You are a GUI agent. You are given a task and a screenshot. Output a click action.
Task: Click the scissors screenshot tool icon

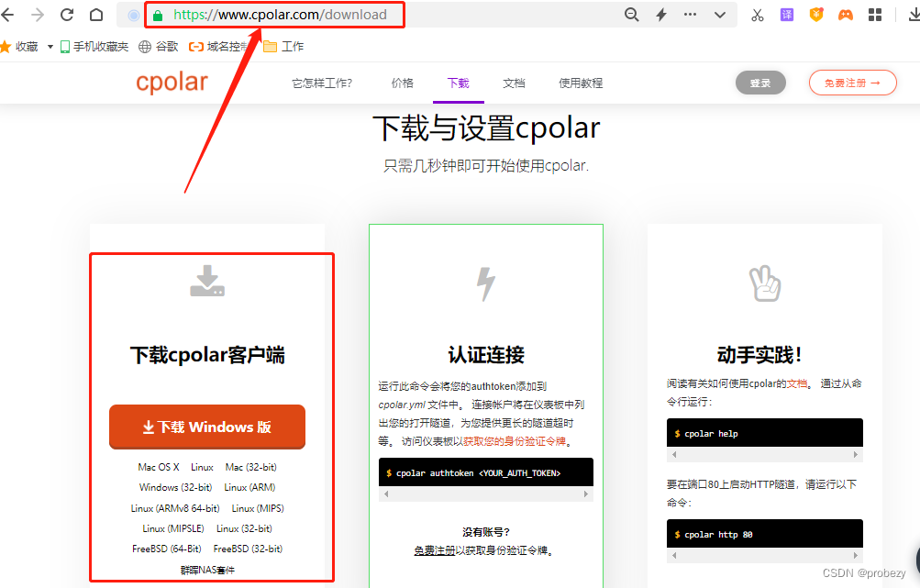(758, 15)
